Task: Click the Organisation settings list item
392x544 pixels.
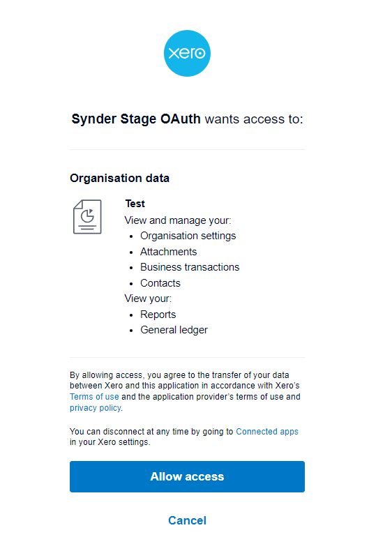Action: 188,236
